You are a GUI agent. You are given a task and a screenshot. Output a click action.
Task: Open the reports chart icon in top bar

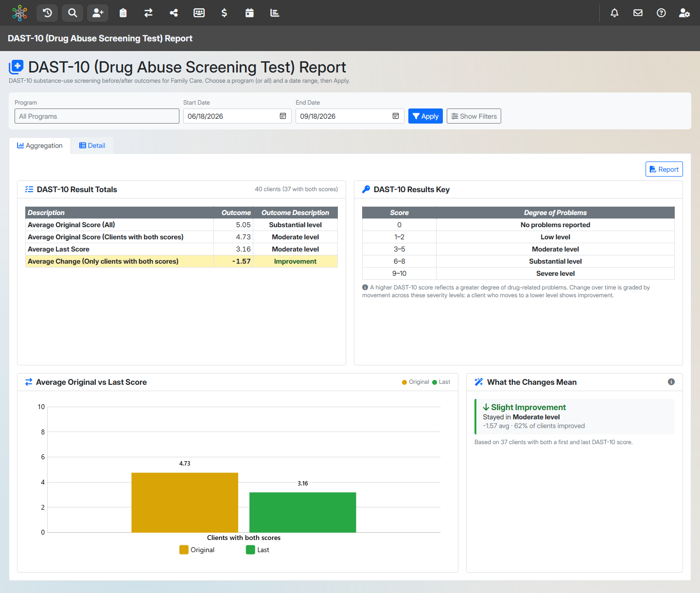click(x=275, y=13)
